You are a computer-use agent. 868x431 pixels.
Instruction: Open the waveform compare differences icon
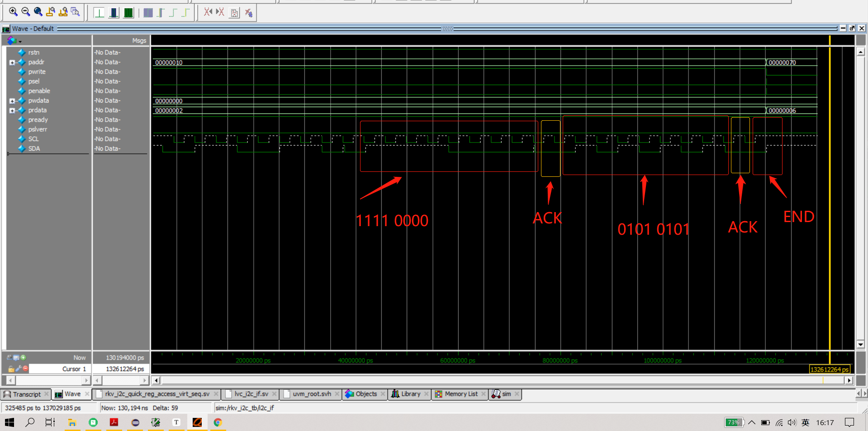[234, 13]
